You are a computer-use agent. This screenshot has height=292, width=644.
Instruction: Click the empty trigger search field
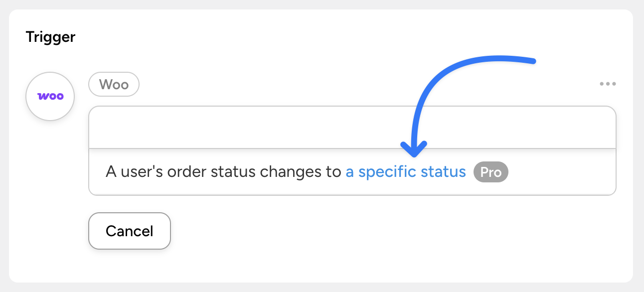[352, 128]
